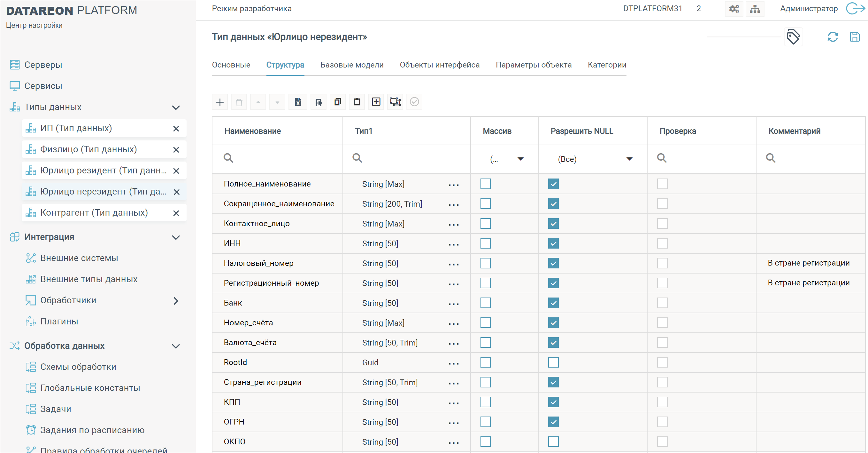868x453 pixels.
Task: Click the refresh arrows icon
Action: click(833, 36)
